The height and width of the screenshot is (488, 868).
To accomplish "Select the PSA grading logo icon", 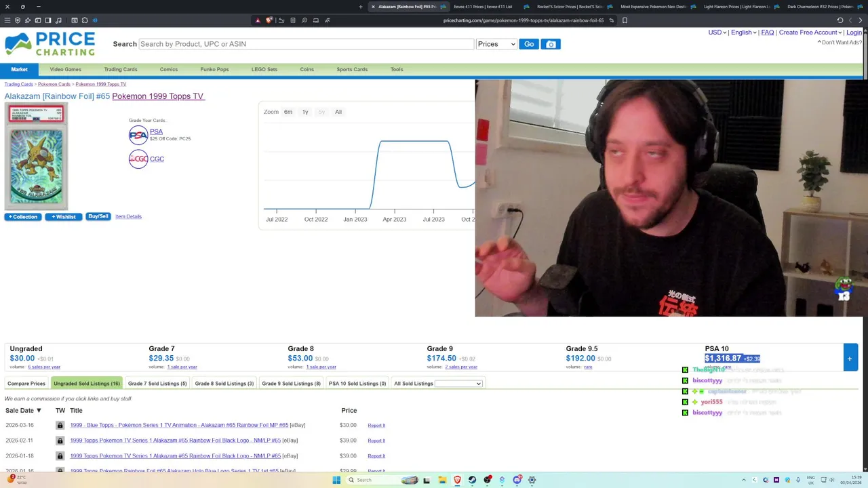I will pyautogui.click(x=138, y=136).
